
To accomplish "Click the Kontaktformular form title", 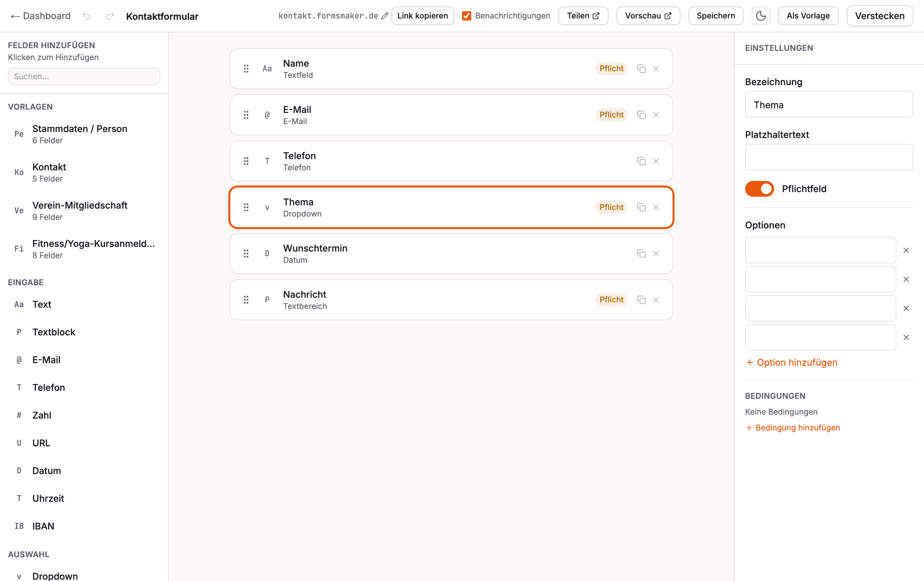I will tap(162, 16).
